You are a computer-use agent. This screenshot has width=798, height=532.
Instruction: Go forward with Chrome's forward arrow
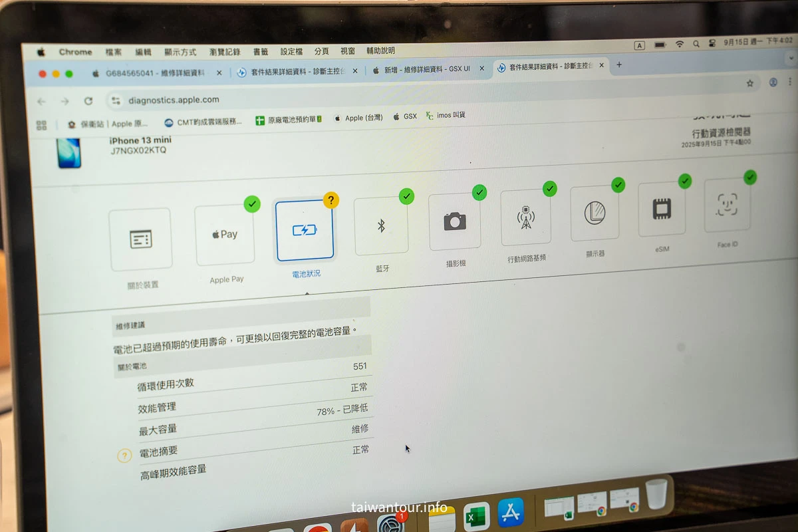(65, 101)
